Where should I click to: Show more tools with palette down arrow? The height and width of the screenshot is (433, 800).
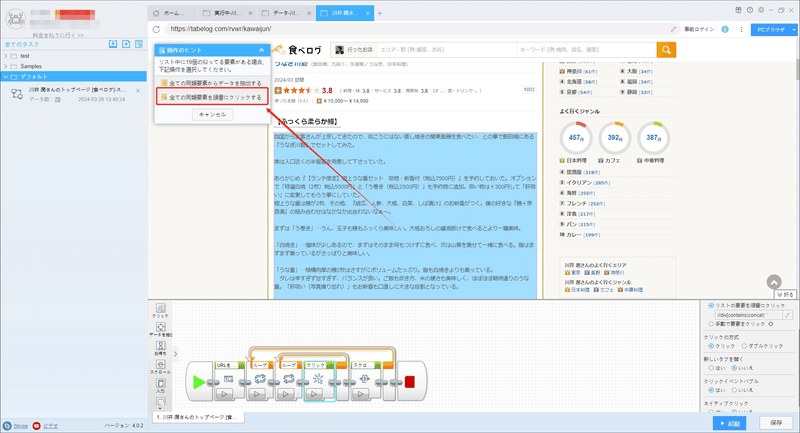(x=160, y=408)
